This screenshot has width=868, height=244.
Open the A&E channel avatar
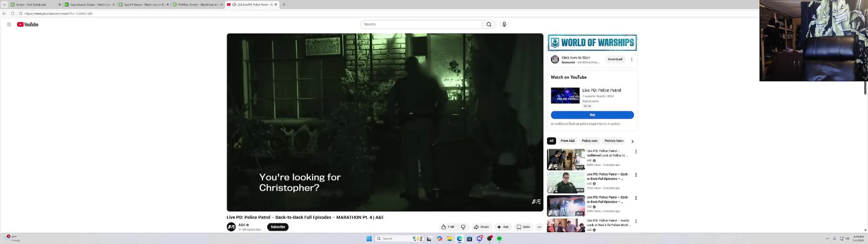point(231,227)
